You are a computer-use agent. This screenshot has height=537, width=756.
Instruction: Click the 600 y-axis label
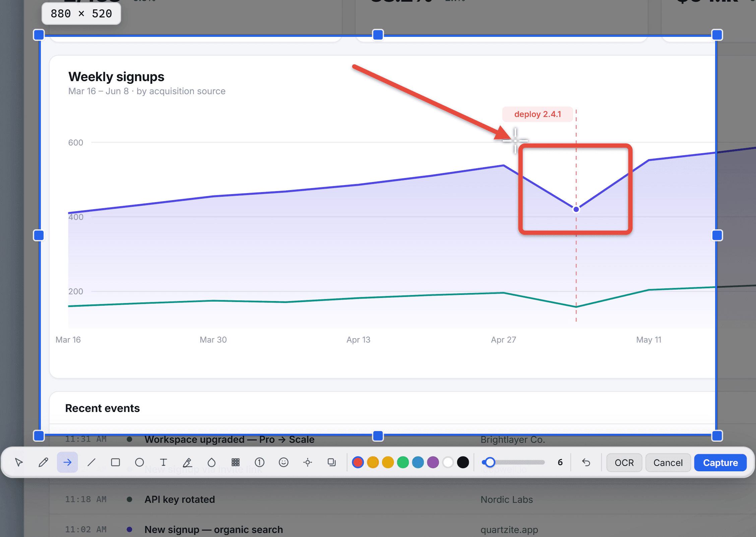point(76,142)
